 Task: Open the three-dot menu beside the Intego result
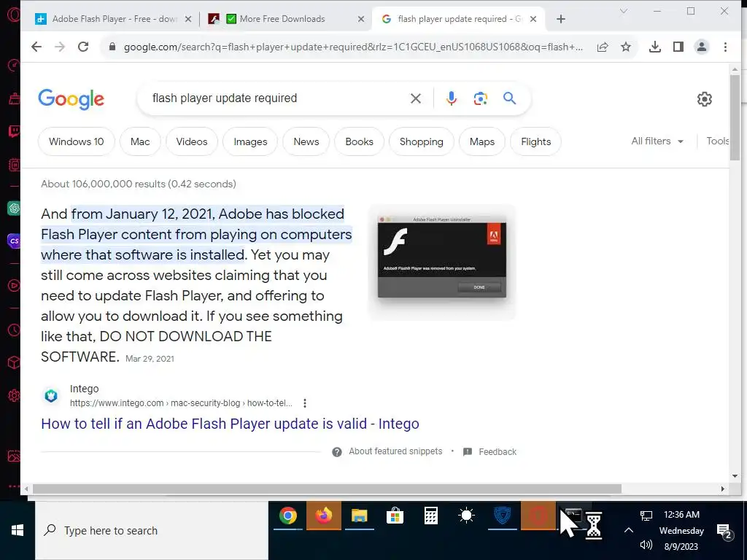pyautogui.click(x=305, y=403)
